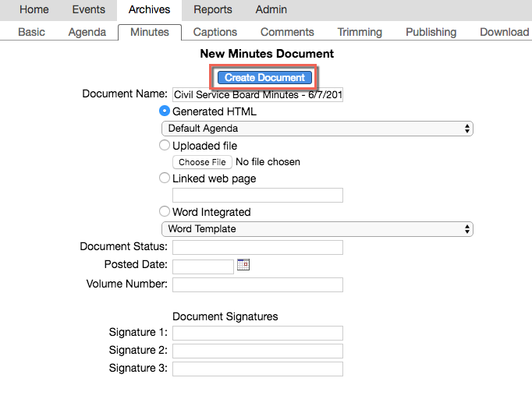Click the Document Status field

pyautogui.click(x=257, y=248)
